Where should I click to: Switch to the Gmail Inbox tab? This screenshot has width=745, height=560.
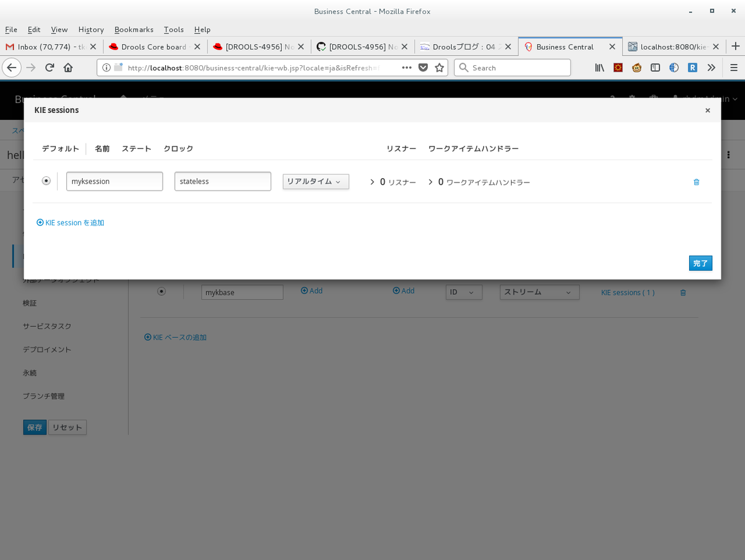(52, 47)
